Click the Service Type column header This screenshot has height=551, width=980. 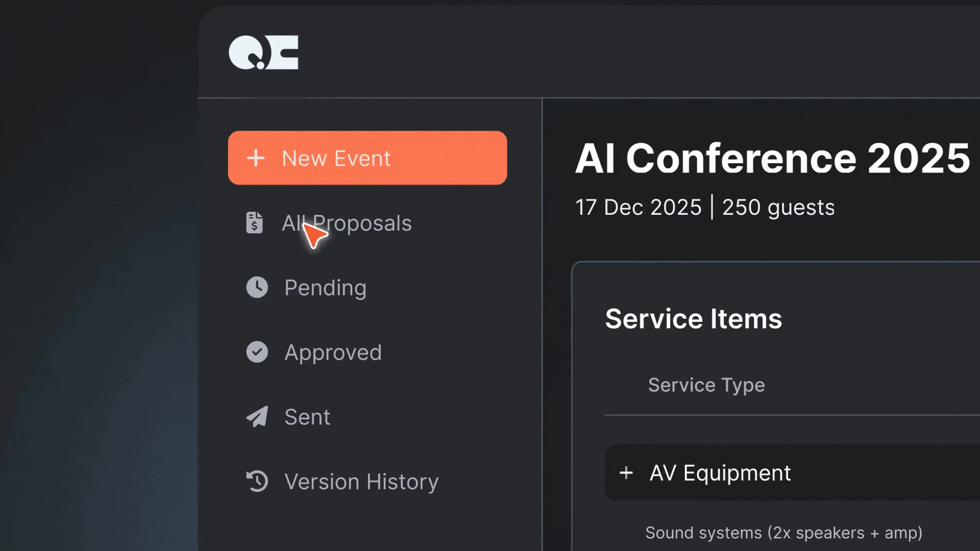click(706, 385)
